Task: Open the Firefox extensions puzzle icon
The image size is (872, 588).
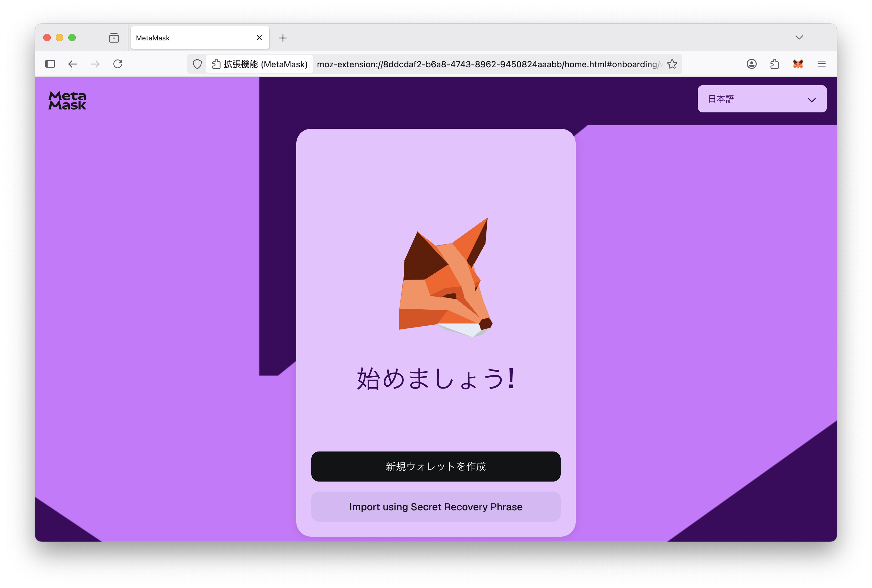Action: coord(775,64)
